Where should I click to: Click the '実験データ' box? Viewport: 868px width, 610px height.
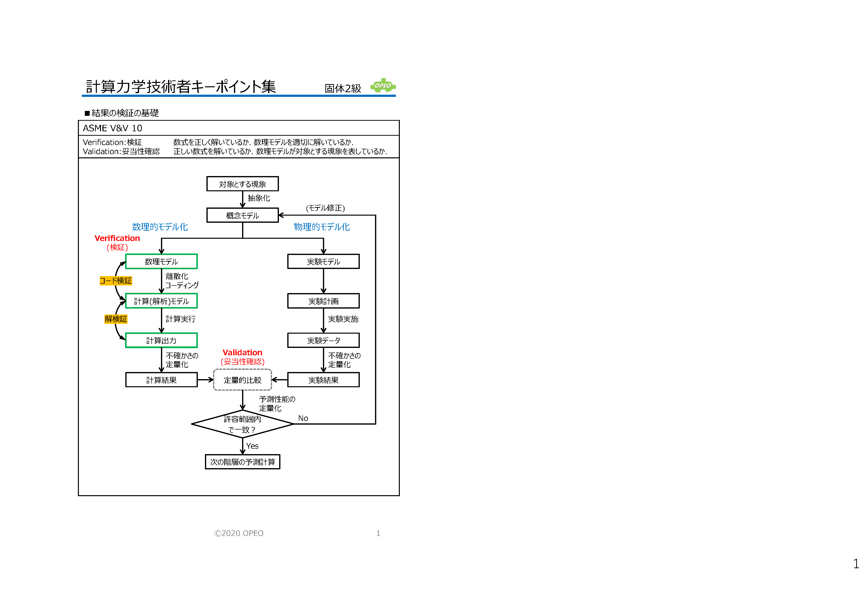(x=324, y=340)
